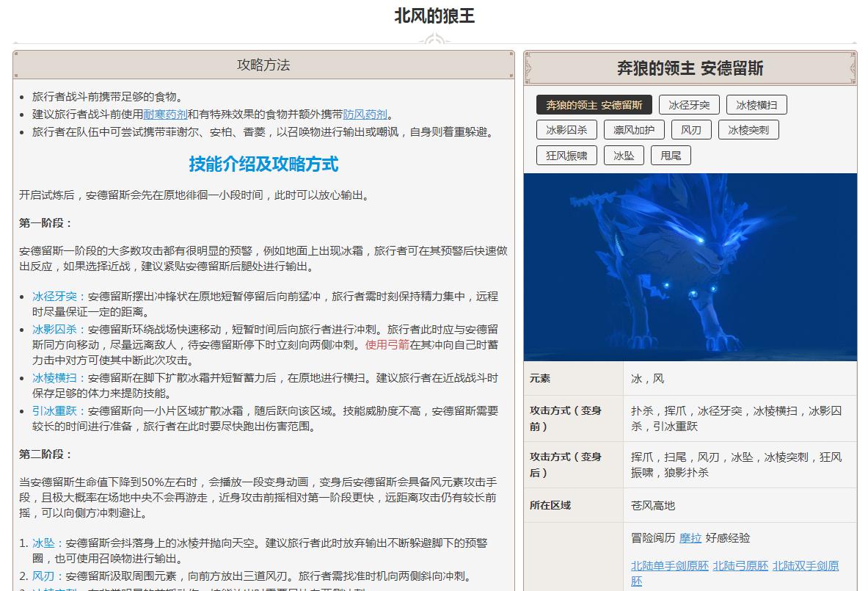The width and height of the screenshot is (868, 591).
Task: Open the 引冰重跃 skill link
Action: click(54, 411)
